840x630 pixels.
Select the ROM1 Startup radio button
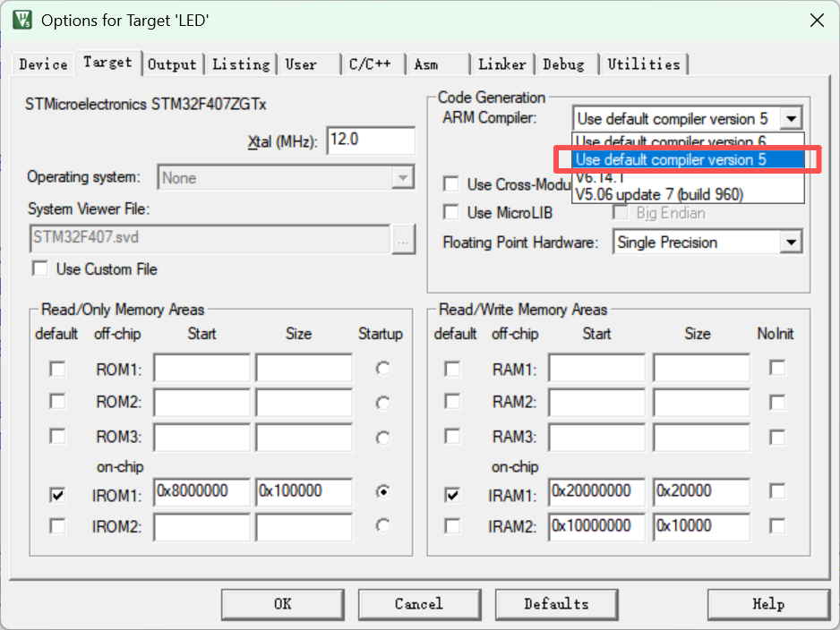[383, 369]
